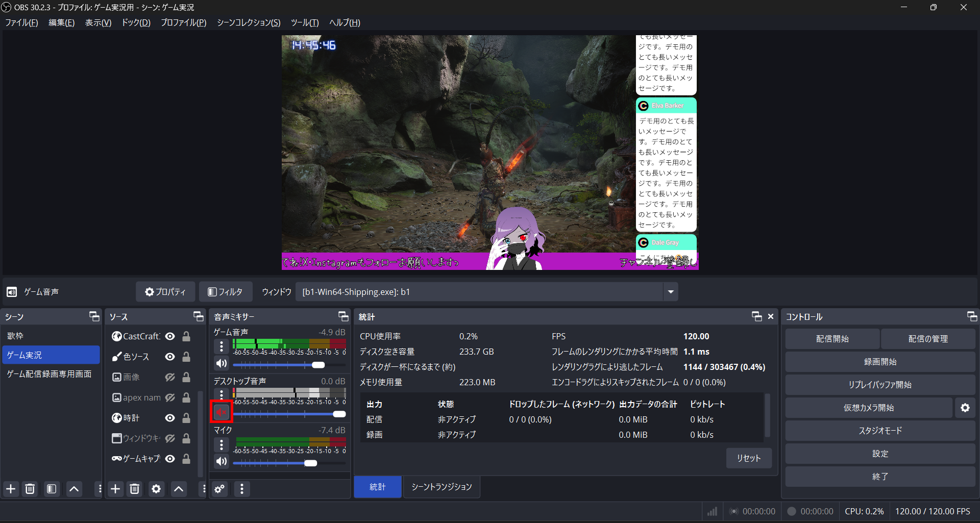This screenshot has width=980, height=523.
Task: Open audio mixer menu three-dots at bottom
Action: coord(242,489)
